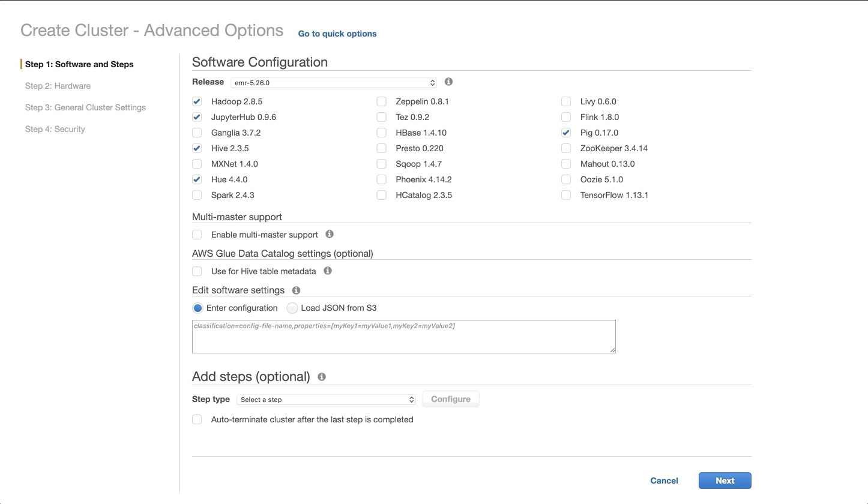This screenshot has width=868, height=504.
Task: Tick the Tez 0.9.2 checkbox
Action: point(381,117)
